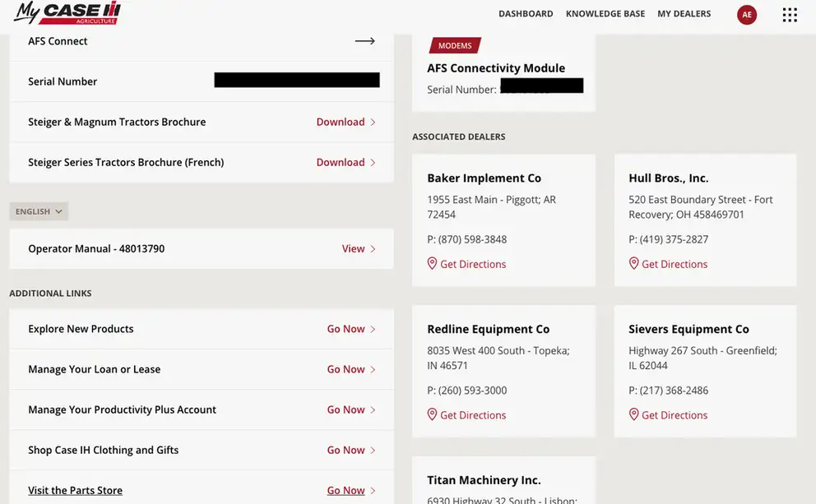Click the AFS Connect arrow icon

(364, 41)
